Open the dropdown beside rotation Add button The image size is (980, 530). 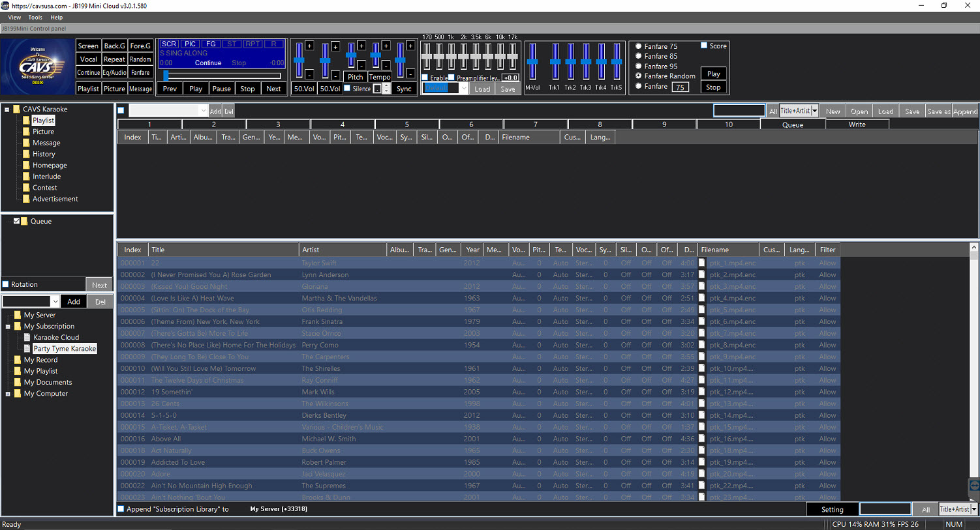(x=55, y=301)
